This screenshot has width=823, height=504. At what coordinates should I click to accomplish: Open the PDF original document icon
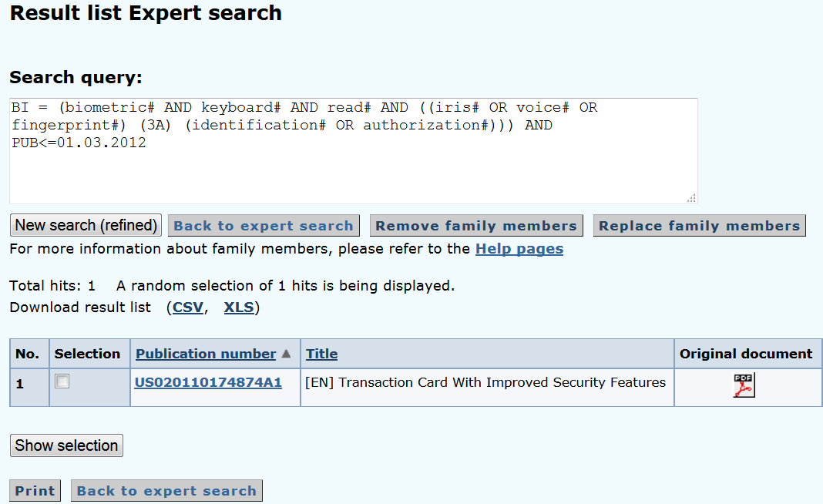(744, 385)
